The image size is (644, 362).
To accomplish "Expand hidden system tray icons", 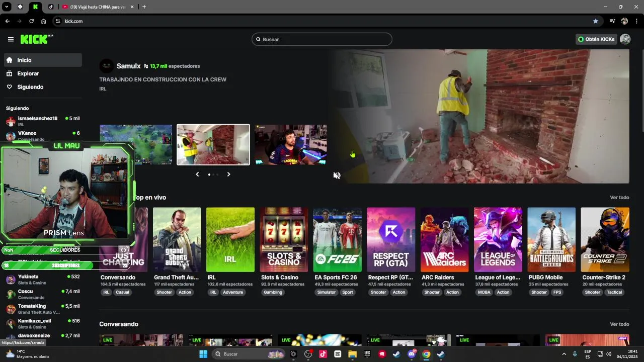I will coord(564,354).
